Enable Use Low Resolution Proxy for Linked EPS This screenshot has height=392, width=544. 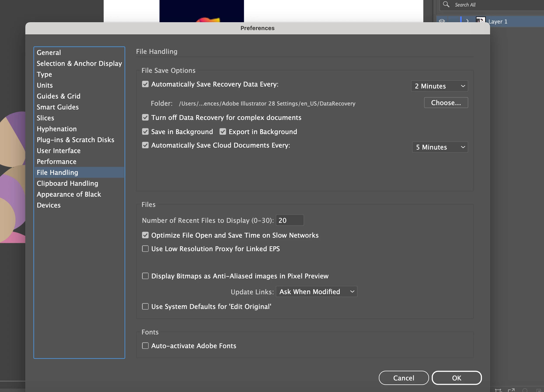pos(145,249)
